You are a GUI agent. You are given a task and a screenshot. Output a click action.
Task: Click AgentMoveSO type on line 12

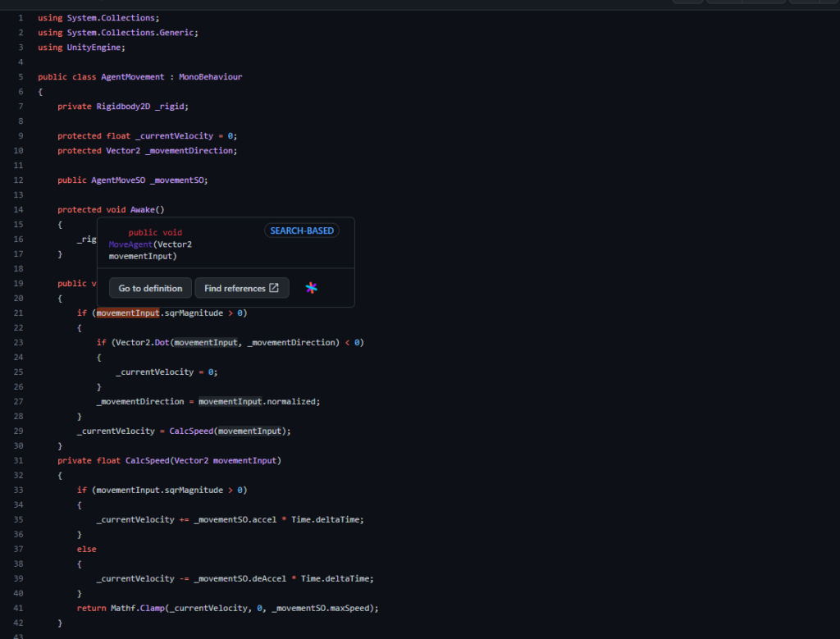[118, 180]
